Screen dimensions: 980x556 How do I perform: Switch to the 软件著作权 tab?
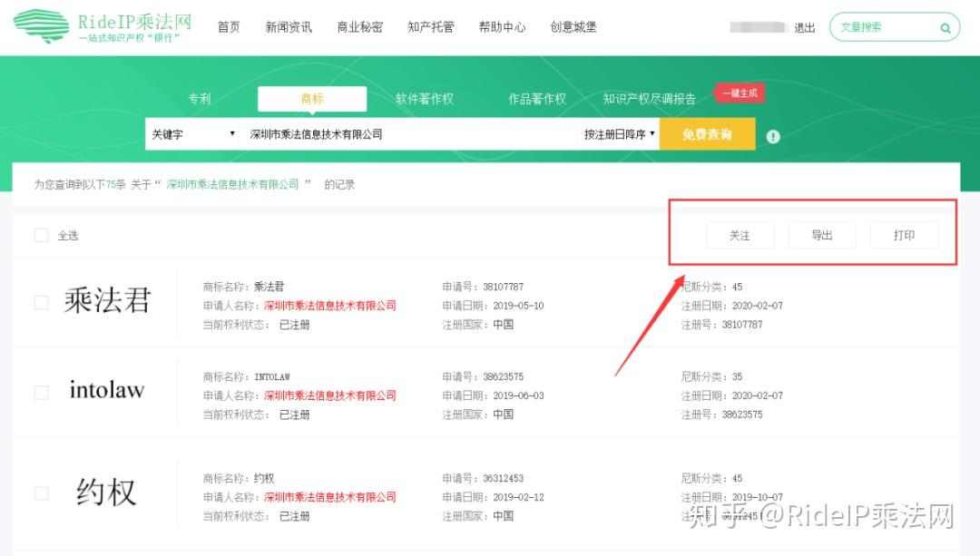pos(424,99)
